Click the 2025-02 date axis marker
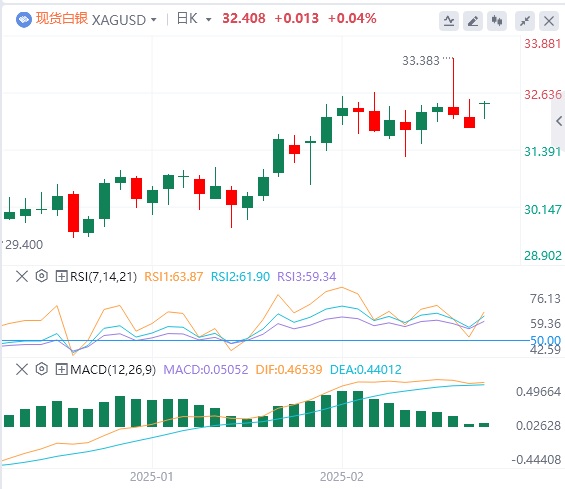Screen dimensions: 565x489 pos(342,477)
